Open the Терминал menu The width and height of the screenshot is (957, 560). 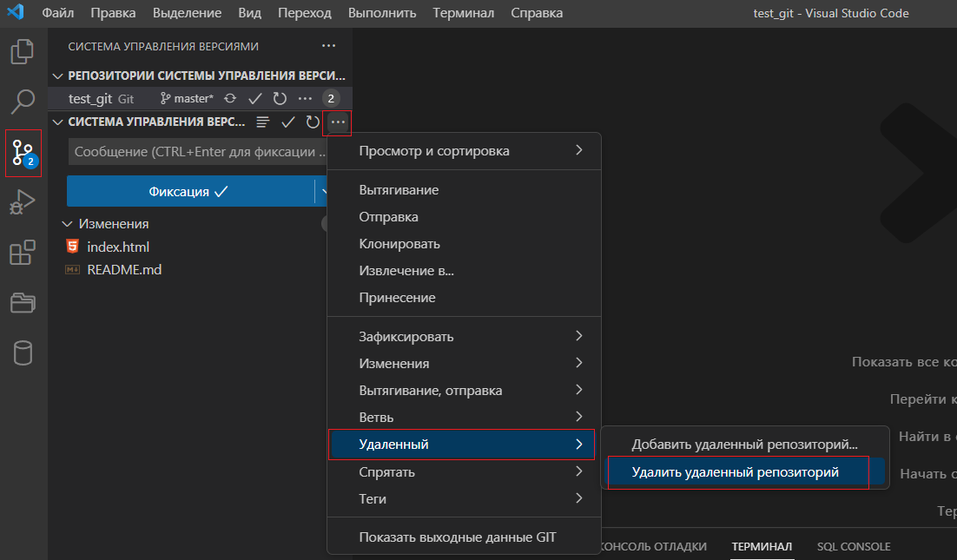pyautogui.click(x=463, y=13)
